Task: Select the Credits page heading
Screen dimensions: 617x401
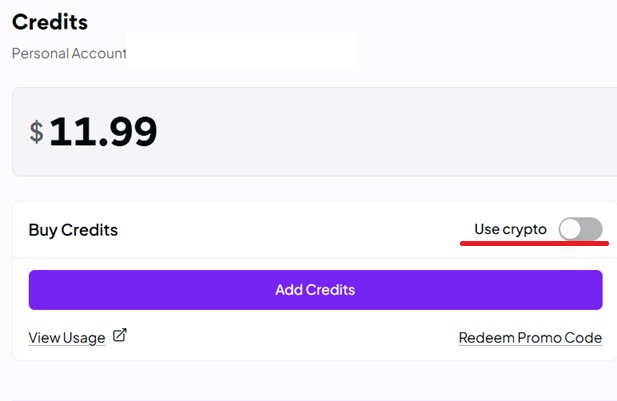Action: [x=50, y=22]
